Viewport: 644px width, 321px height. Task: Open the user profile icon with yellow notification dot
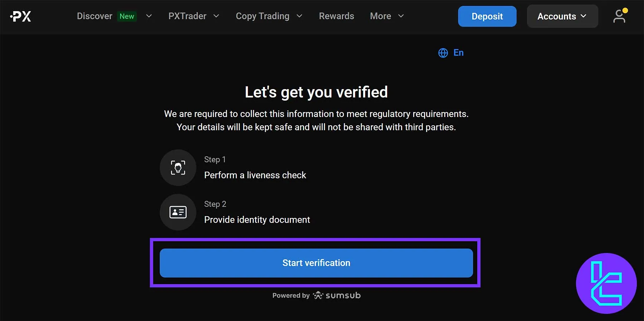click(620, 16)
